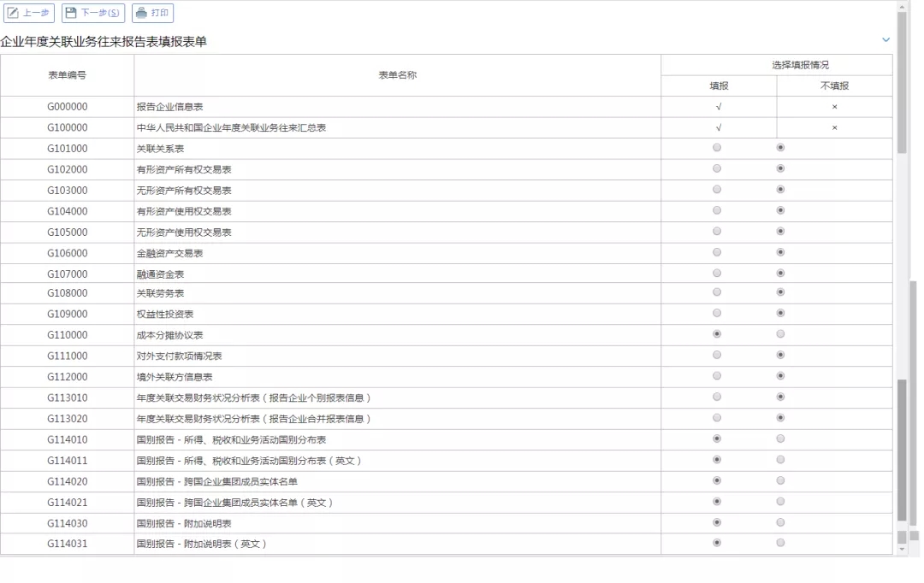Select 不填报 for G114020 跨国企业集团成员实体名单

click(x=780, y=480)
